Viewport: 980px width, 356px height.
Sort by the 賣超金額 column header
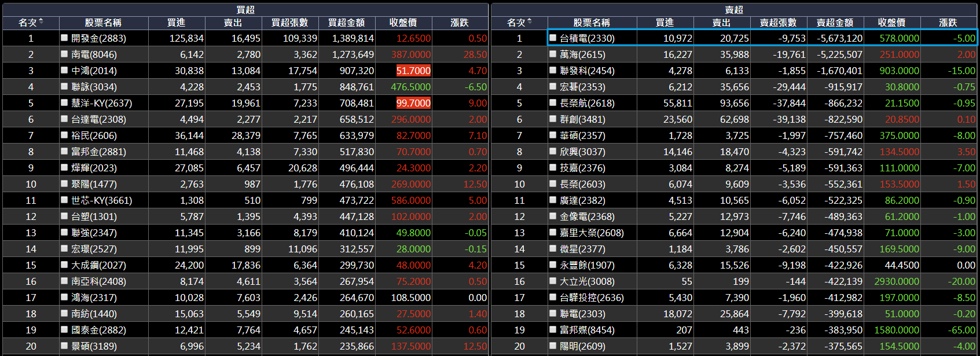[x=835, y=23]
